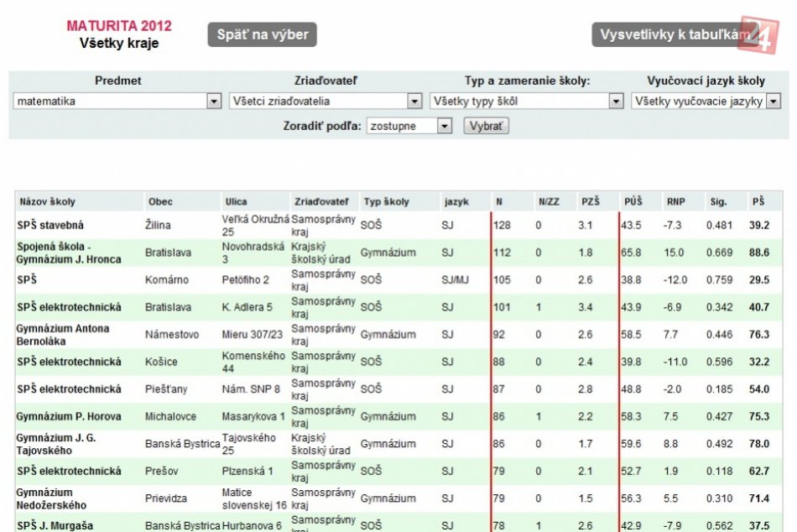Screen dimensions: 797x532
Task: Click the PŠ column header
Action: (758, 202)
